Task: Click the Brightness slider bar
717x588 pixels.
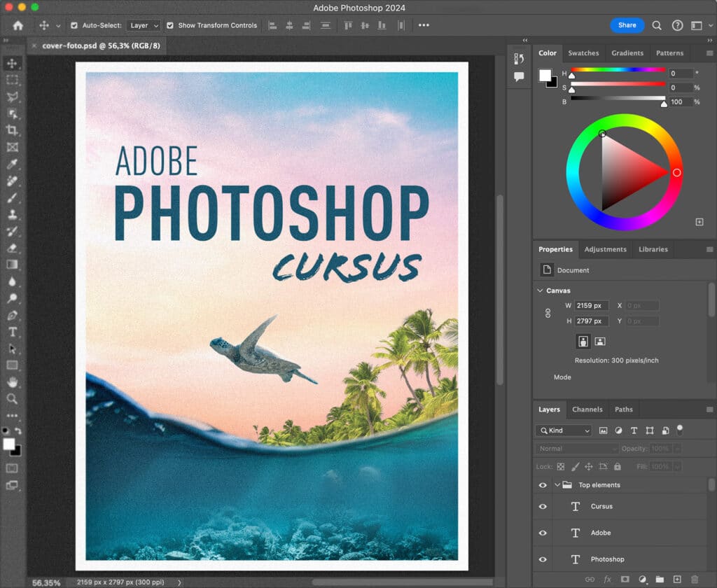Action: [618, 98]
